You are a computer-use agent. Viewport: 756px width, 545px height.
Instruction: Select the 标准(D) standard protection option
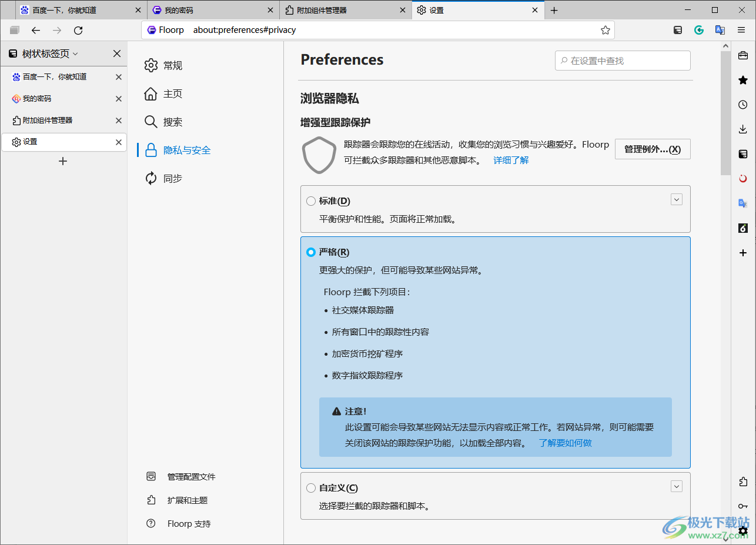click(x=310, y=200)
